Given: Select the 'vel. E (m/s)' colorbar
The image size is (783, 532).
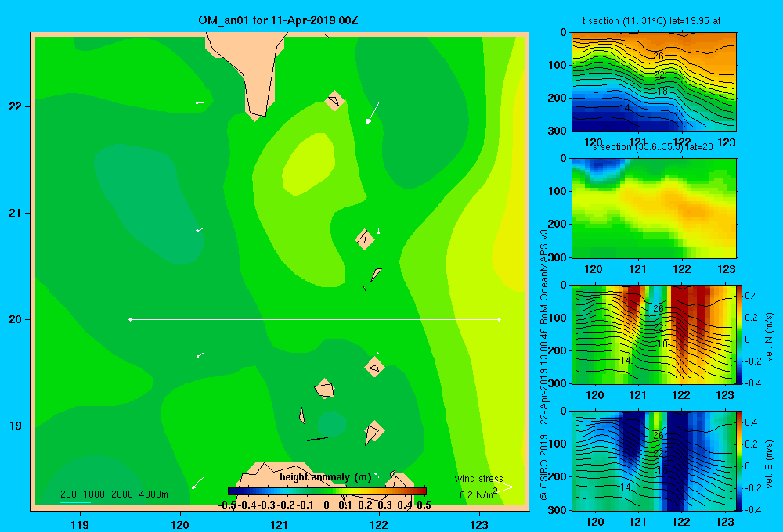Looking at the screenshot, I should [740, 461].
